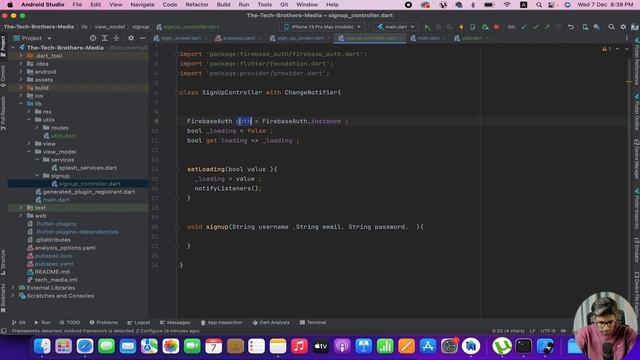
Task: Collapse the lib folder
Action: (21, 104)
